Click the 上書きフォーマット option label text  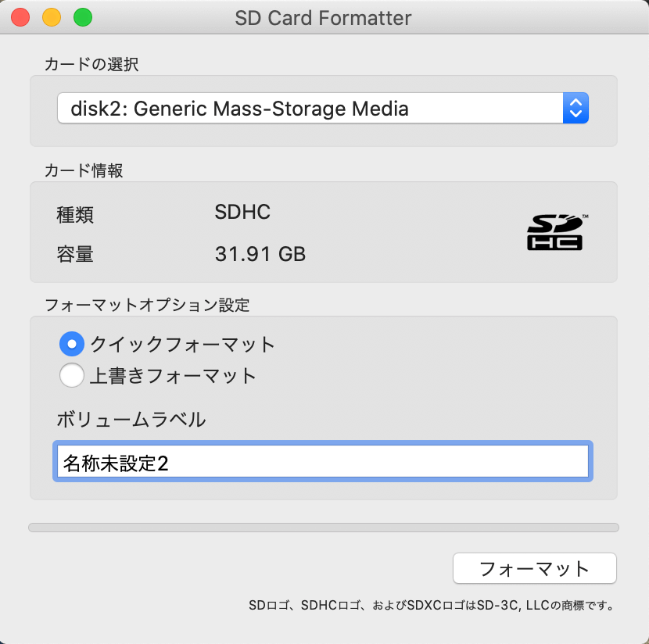coord(173,376)
